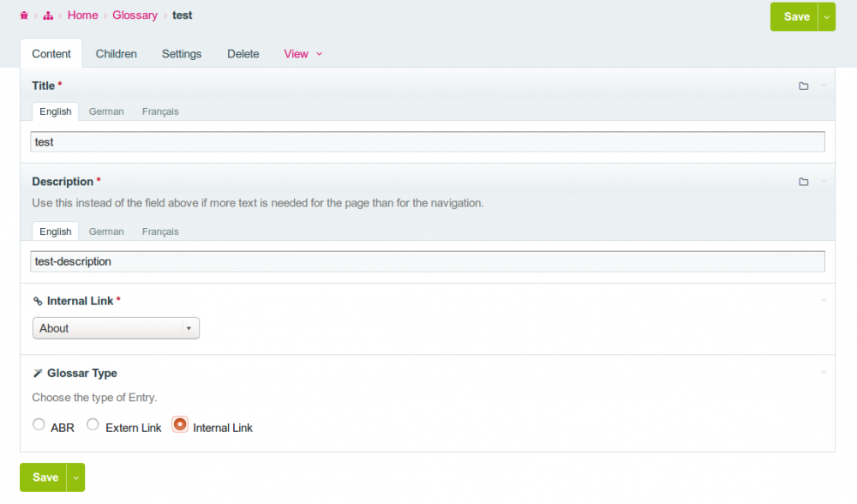
Task: Open the page tree sitemap icon
Action: coord(48,15)
